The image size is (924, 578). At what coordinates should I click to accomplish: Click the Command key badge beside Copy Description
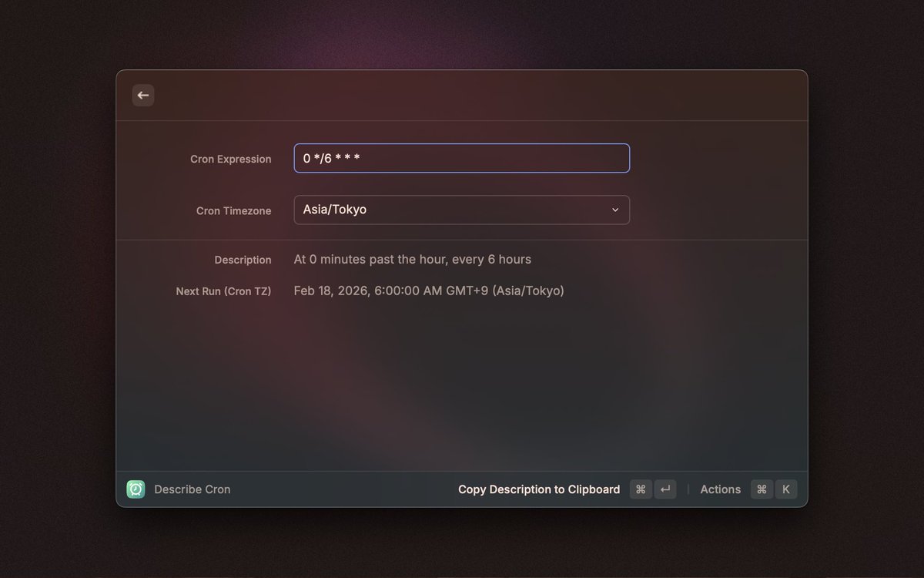tap(641, 489)
